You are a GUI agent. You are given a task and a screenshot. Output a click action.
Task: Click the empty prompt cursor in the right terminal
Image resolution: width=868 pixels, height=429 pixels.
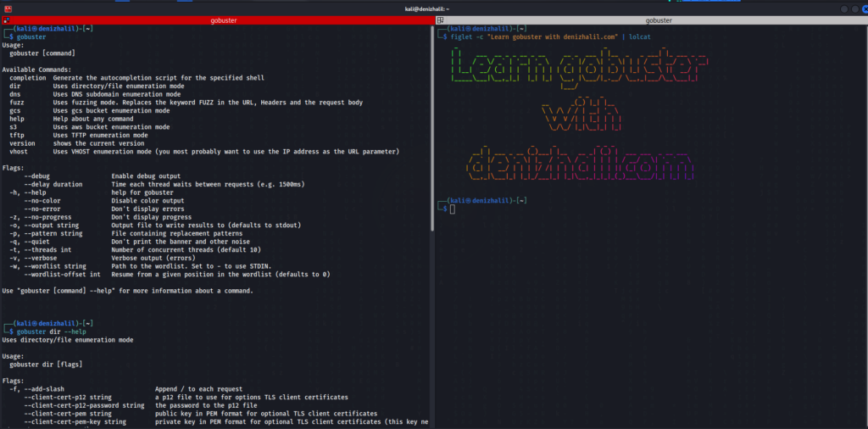pyautogui.click(x=453, y=209)
